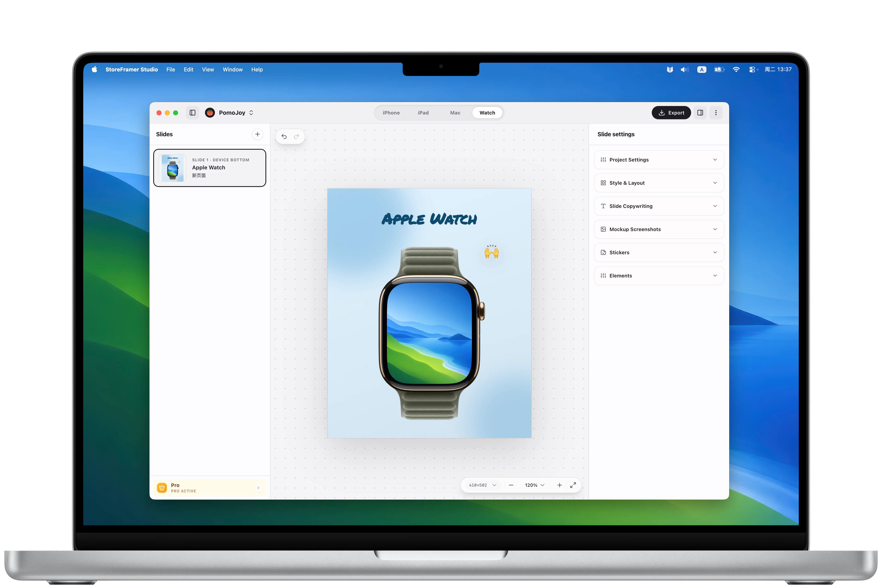Image resolution: width=882 pixels, height=588 pixels.
Task: Expand the Mockup Screenshots section
Action: [x=659, y=229]
